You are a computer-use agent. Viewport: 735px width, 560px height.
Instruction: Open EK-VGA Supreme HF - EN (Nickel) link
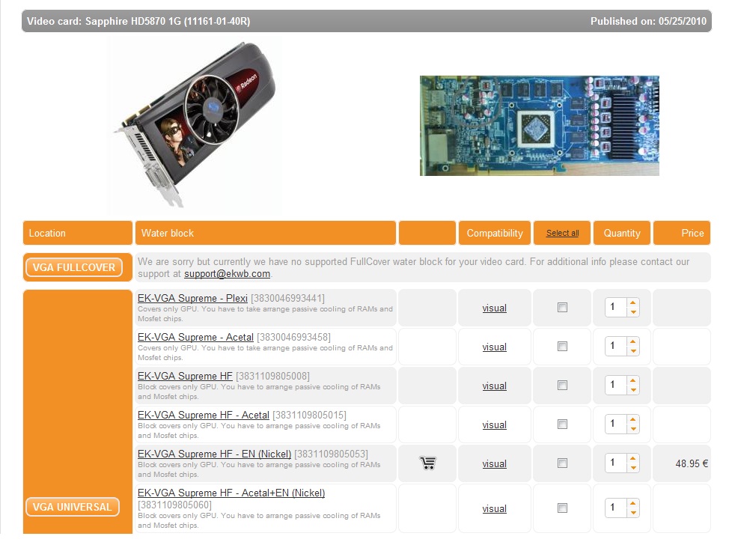click(x=214, y=454)
